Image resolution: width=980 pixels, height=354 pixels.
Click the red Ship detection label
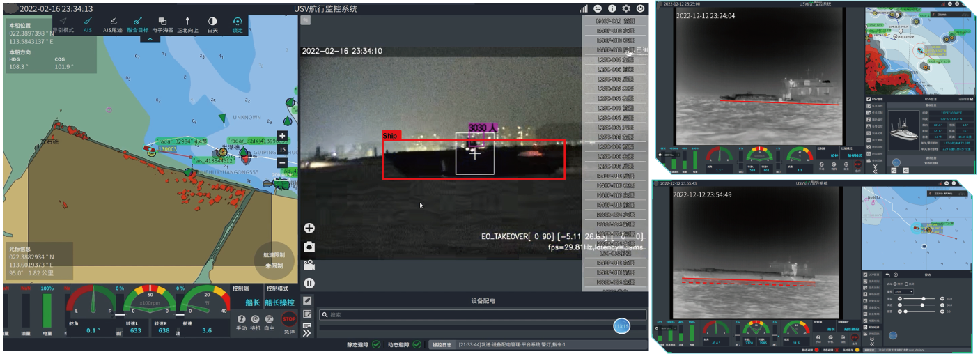click(x=391, y=136)
